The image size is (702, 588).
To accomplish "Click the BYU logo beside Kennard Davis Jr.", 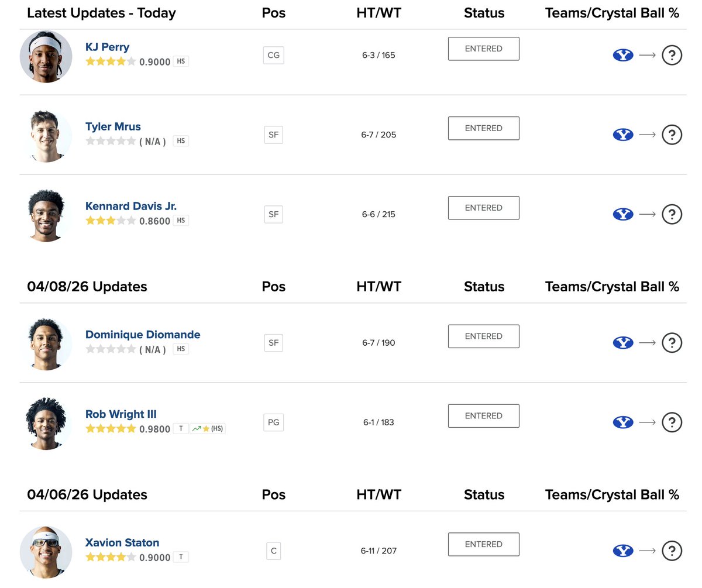I will click(x=623, y=215).
